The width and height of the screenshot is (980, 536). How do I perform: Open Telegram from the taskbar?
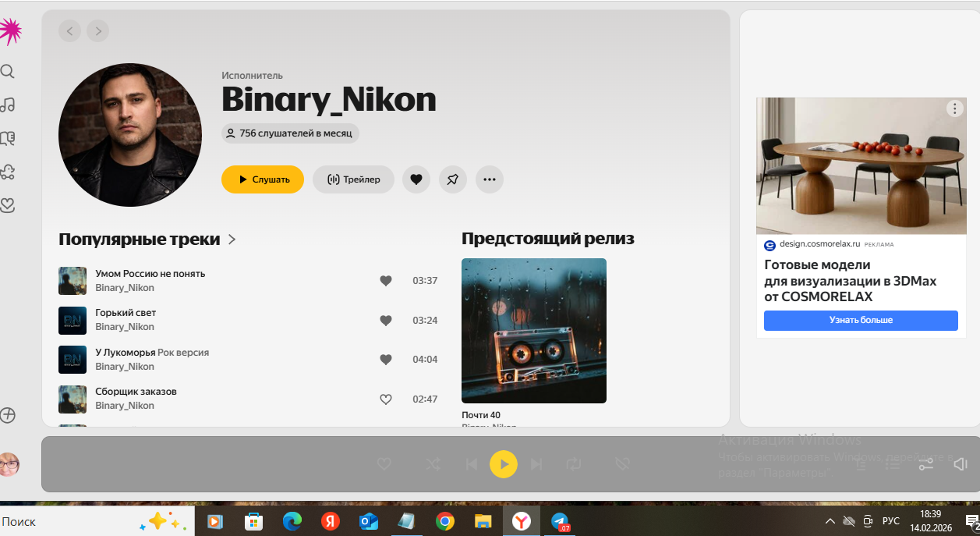point(560,521)
